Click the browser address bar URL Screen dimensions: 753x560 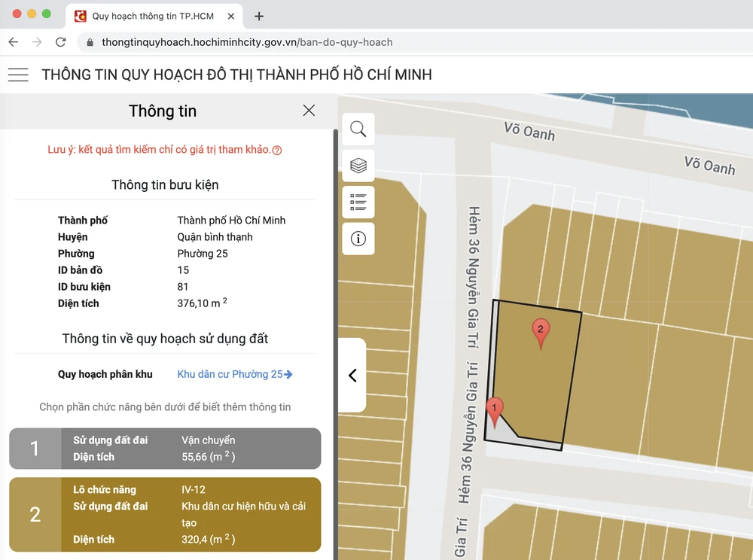tap(247, 42)
